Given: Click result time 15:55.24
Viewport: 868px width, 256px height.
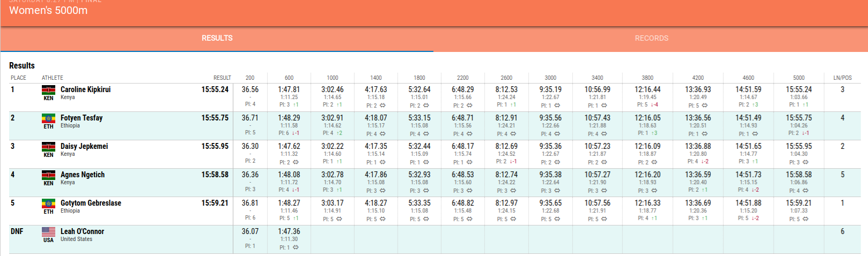Looking at the screenshot, I should pyautogui.click(x=215, y=89).
